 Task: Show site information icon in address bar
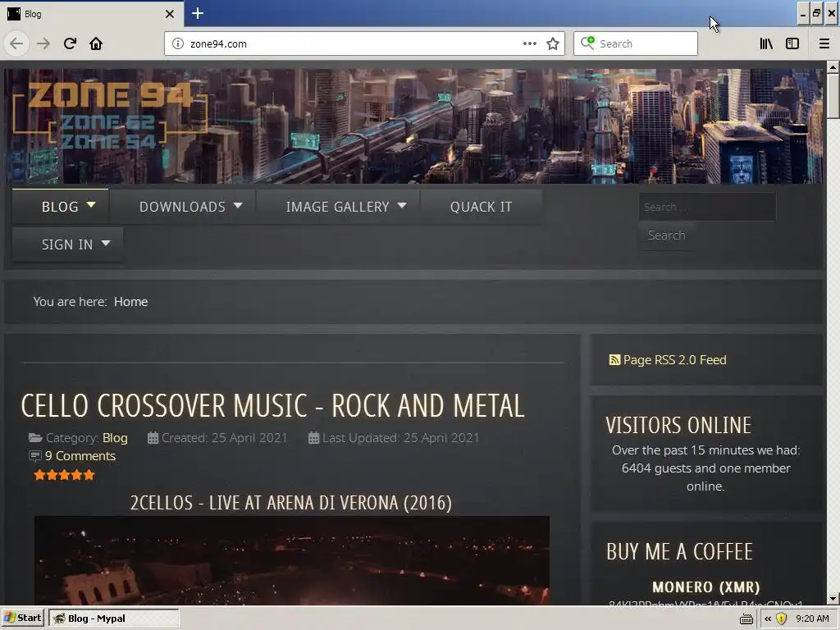pyautogui.click(x=178, y=43)
